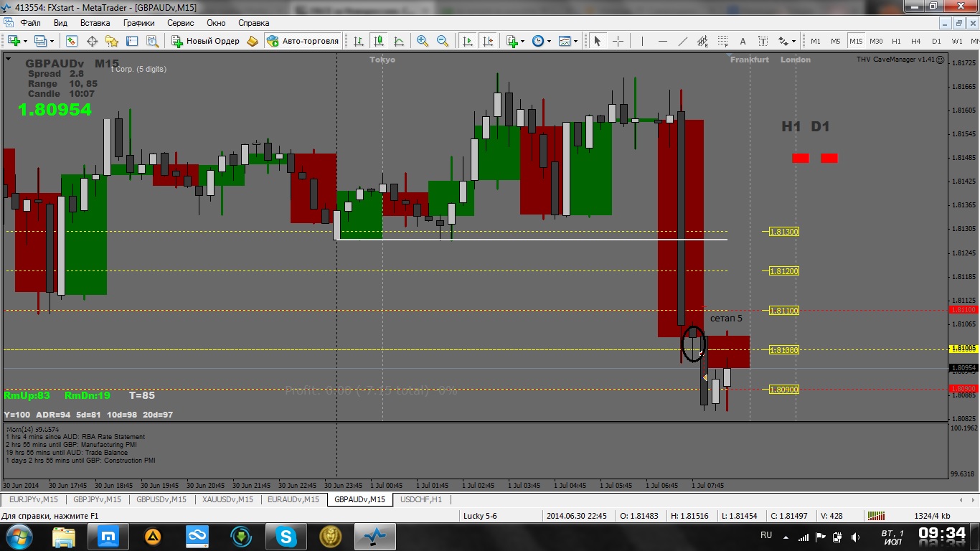Select the white horizontal line on chart

pyautogui.click(x=533, y=239)
